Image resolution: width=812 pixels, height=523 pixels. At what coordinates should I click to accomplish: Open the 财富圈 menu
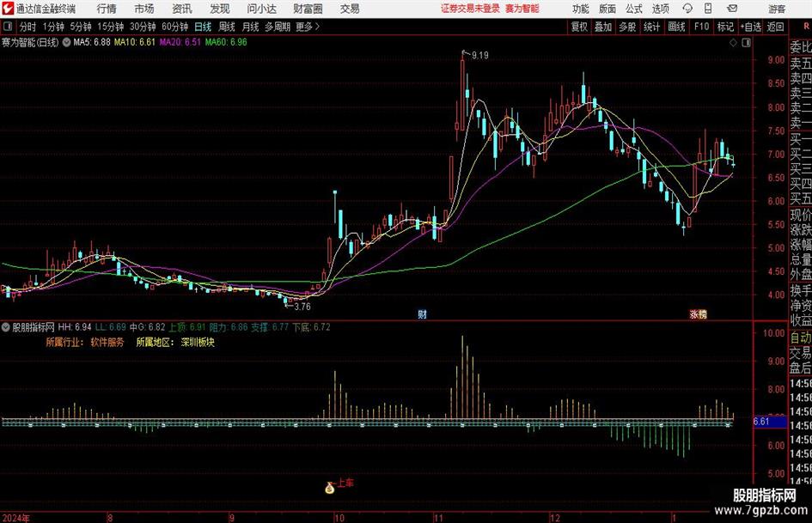(x=308, y=9)
